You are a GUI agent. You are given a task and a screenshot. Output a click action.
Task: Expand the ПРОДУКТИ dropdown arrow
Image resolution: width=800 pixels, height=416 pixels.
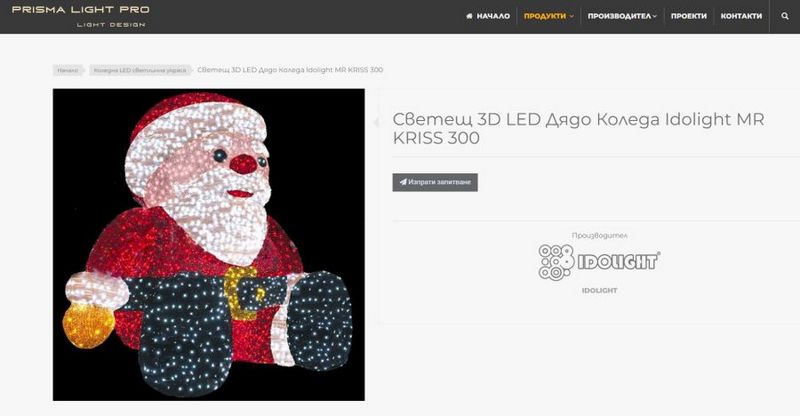click(x=571, y=16)
